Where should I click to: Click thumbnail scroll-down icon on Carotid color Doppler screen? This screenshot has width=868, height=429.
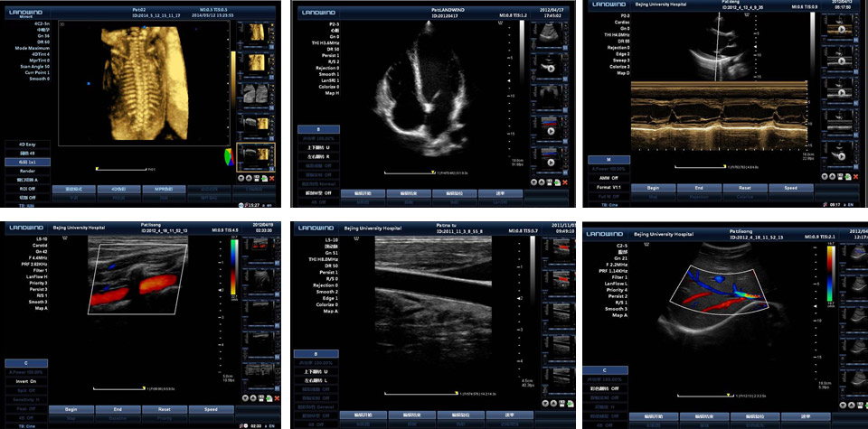[245, 398]
